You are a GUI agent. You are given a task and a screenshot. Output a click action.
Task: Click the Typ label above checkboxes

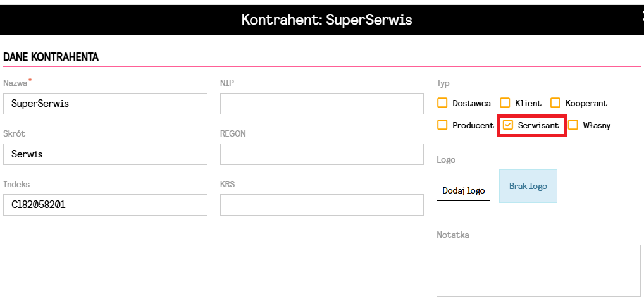click(x=443, y=83)
